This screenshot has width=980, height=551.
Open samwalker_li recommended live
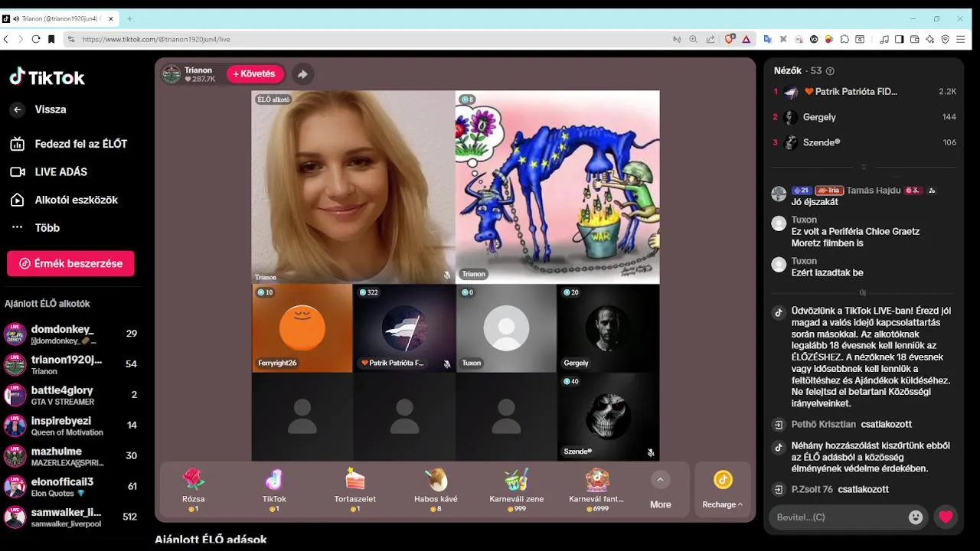(70, 517)
